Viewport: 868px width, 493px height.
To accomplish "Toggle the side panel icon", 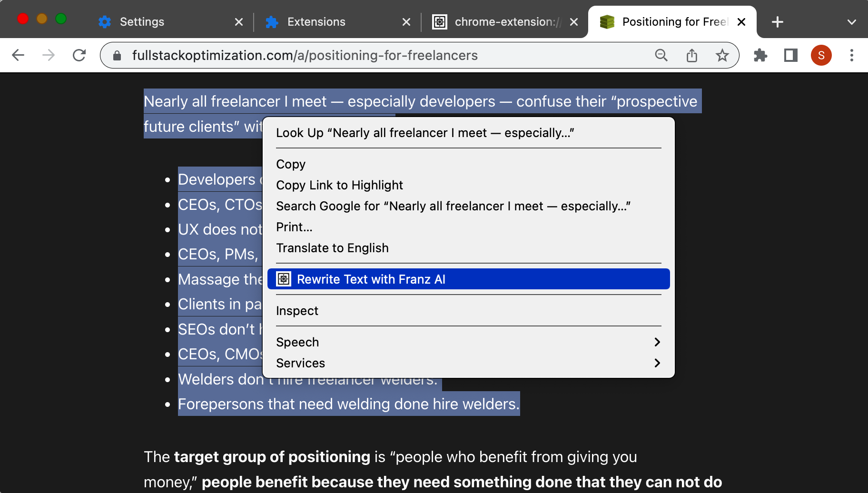I will (791, 55).
